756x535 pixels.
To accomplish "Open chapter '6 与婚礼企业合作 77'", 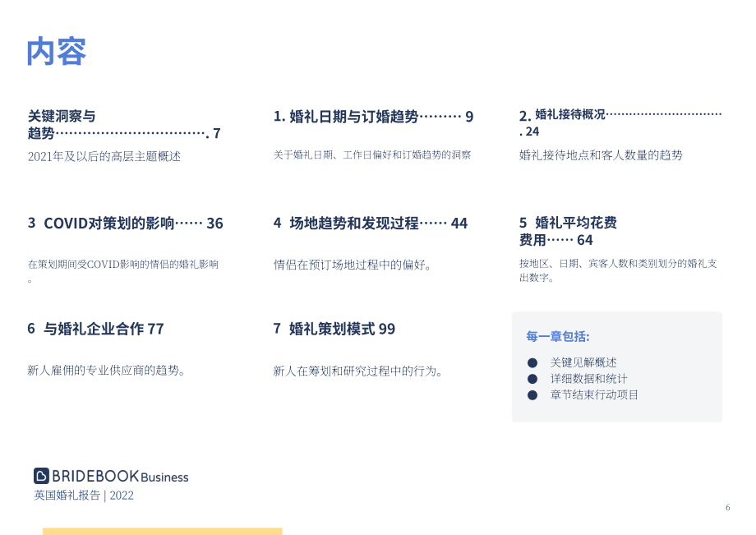I will [95, 329].
